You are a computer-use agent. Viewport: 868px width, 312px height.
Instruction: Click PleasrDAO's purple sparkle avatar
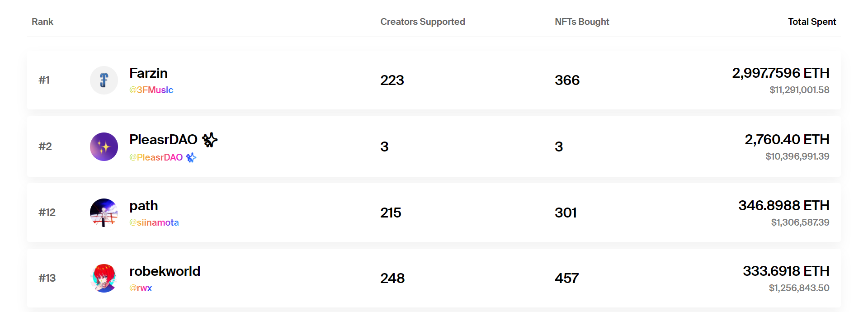point(104,147)
